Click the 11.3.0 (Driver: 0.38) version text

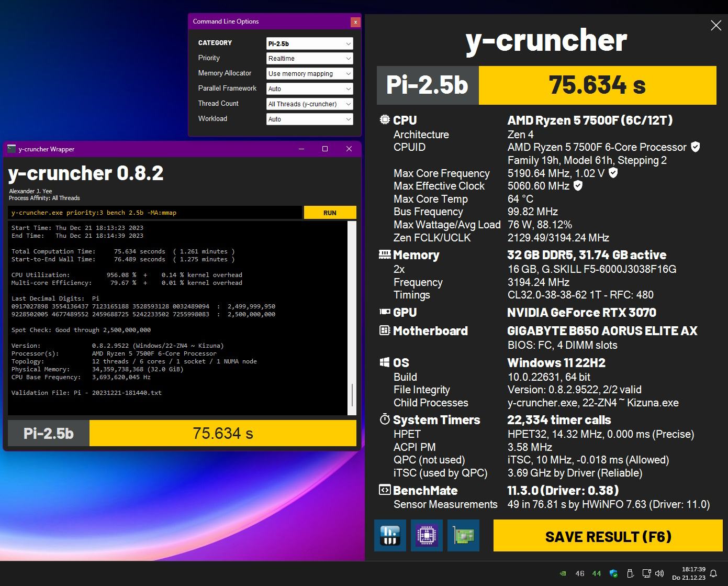(x=563, y=491)
